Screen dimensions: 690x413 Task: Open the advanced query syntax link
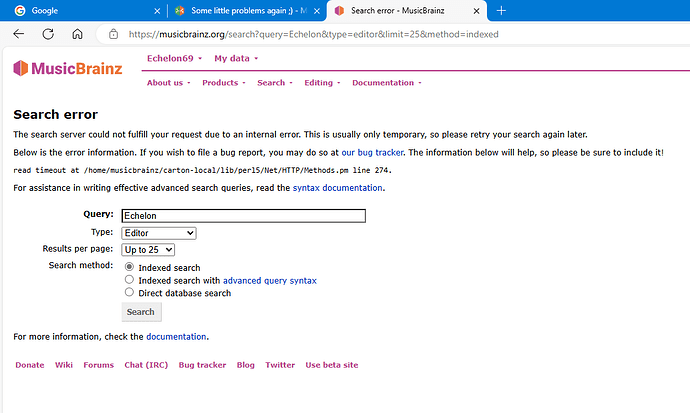click(x=270, y=281)
